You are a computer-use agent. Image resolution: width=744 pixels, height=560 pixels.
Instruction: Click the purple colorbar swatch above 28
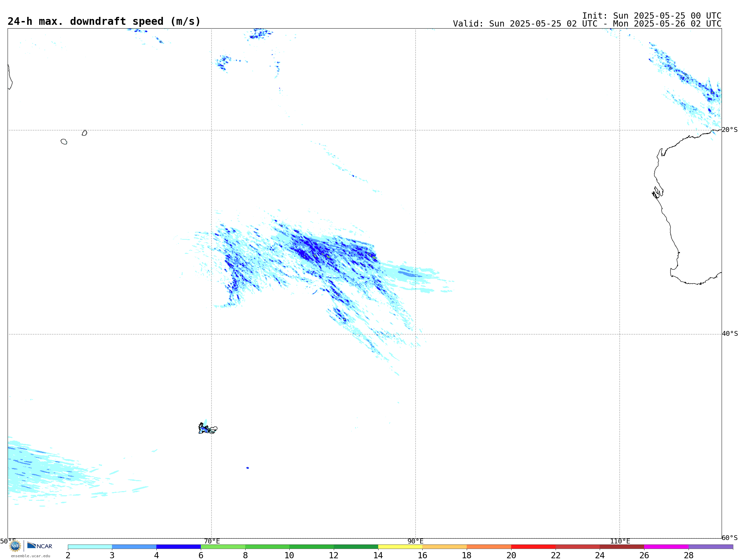tap(711, 547)
